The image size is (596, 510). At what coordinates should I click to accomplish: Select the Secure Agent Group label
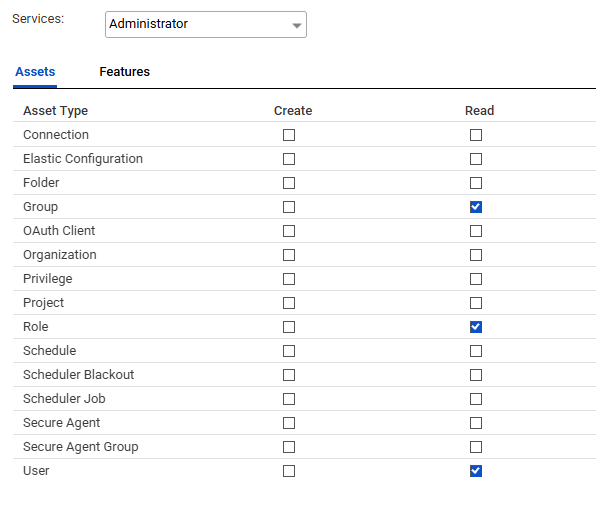coord(81,447)
